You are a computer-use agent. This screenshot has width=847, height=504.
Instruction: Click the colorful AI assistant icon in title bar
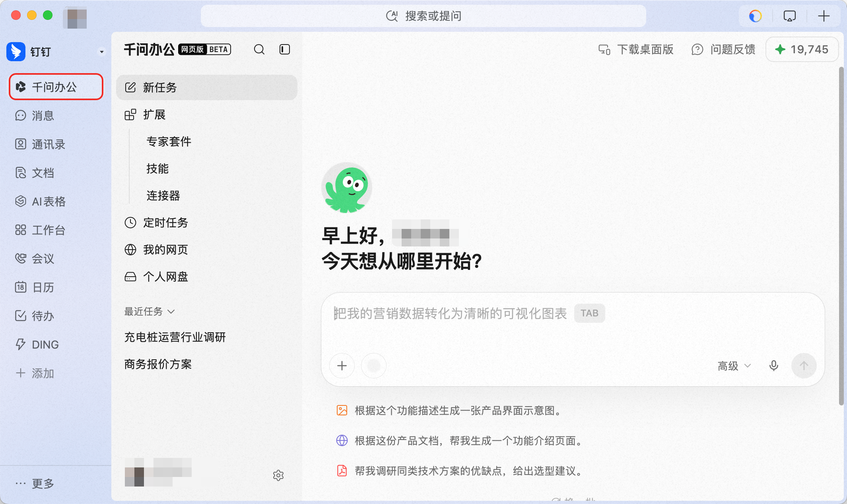pyautogui.click(x=755, y=16)
